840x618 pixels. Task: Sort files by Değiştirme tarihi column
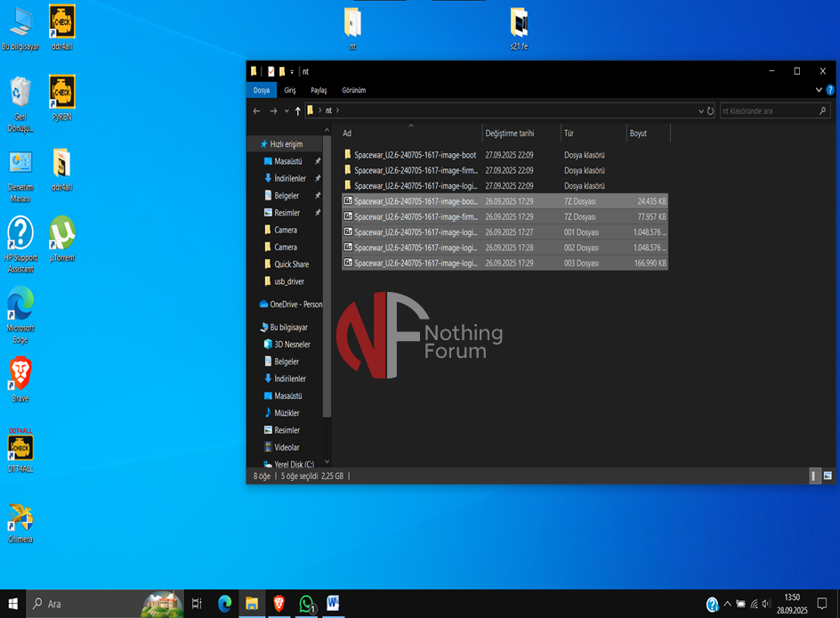(x=510, y=134)
